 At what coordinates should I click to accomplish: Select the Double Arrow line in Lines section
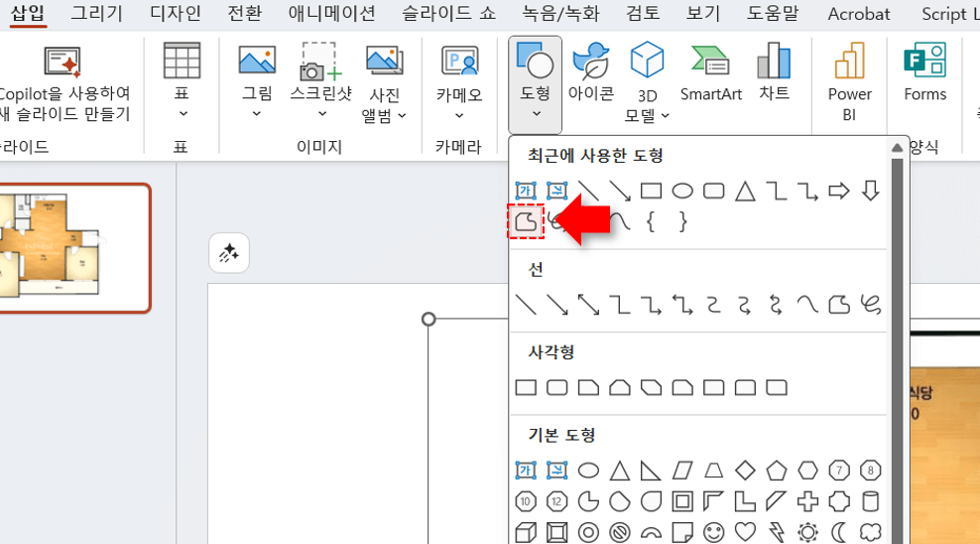pos(588,305)
